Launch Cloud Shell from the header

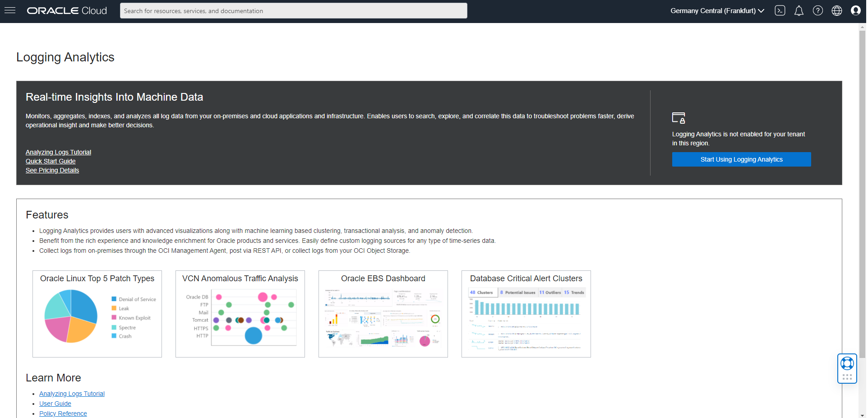(x=780, y=11)
